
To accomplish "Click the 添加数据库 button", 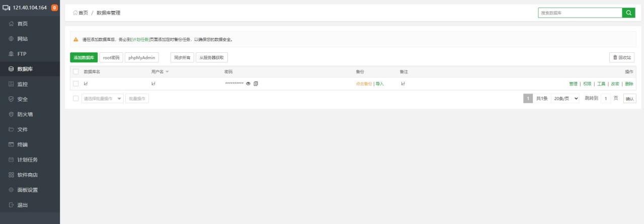I will [84, 57].
